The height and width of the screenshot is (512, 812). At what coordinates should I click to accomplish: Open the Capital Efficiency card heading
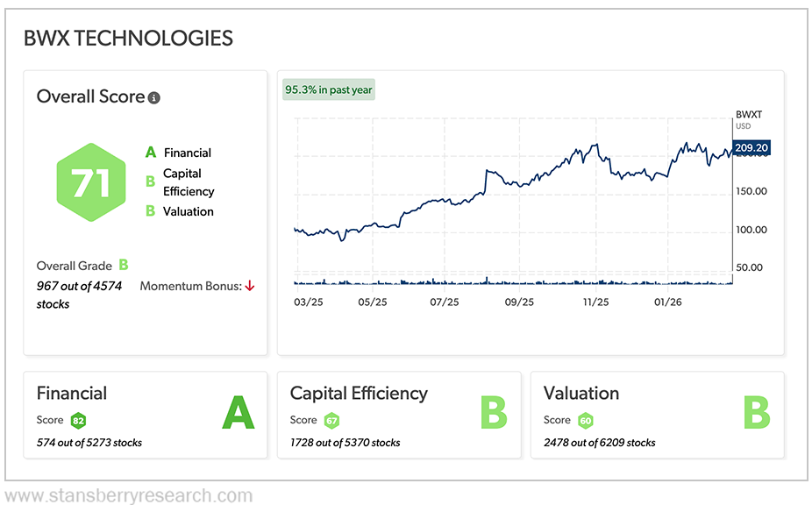(x=359, y=393)
